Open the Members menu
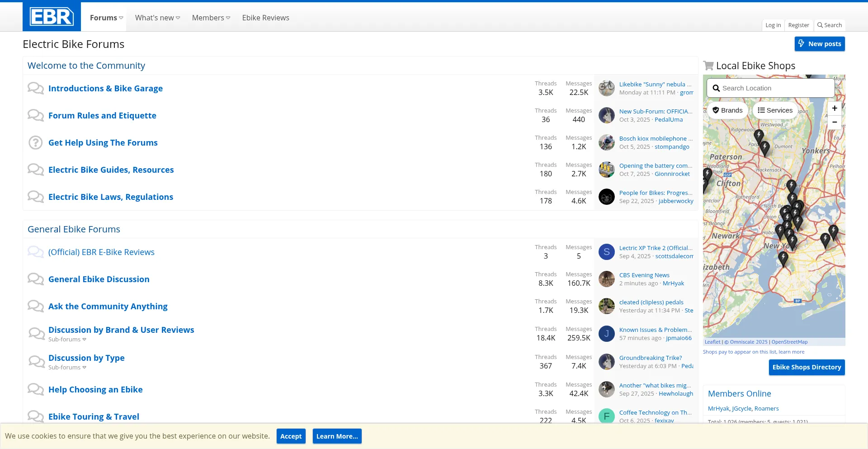Image resolution: width=868 pixels, height=449 pixels. [211, 18]
